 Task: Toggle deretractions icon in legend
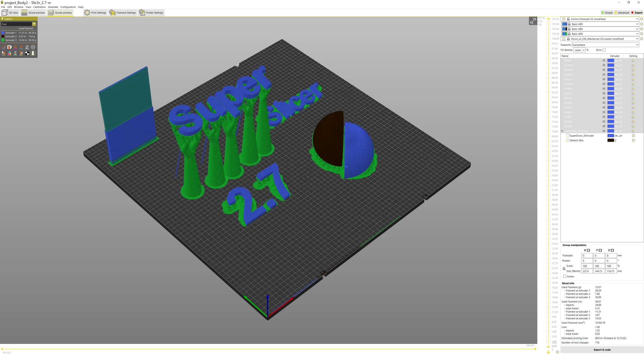tap(21, 47)
